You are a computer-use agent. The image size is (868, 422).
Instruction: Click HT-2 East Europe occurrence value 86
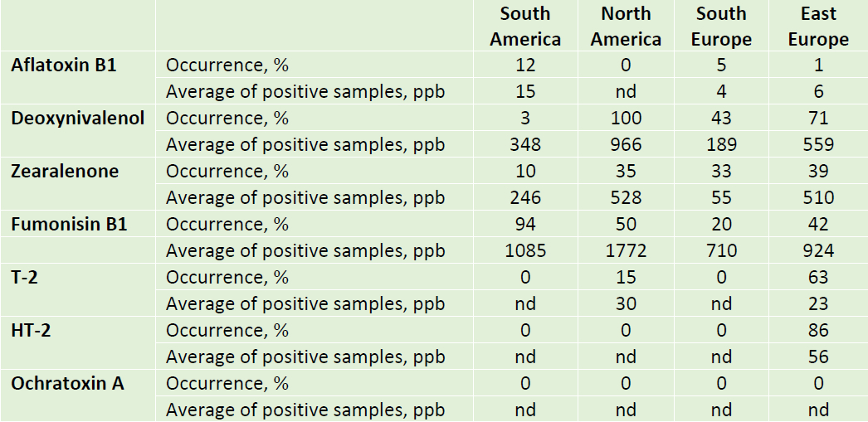click(818, 330)
